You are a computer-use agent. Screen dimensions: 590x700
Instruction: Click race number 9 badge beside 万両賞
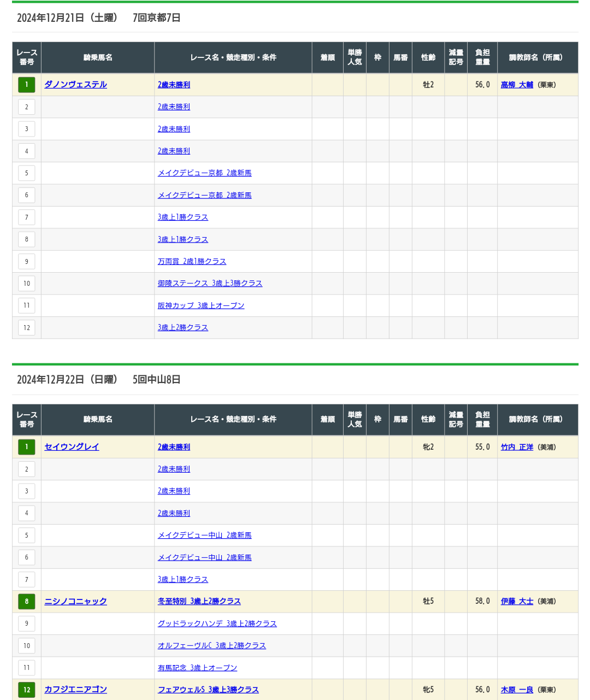26,261
